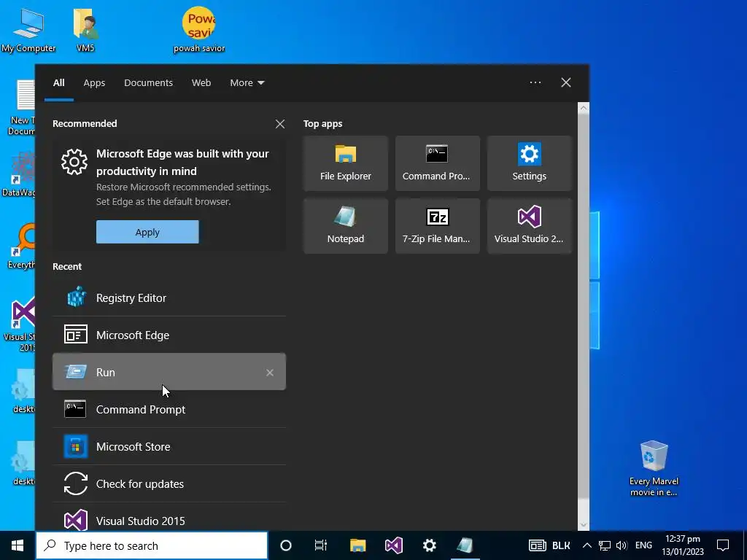
Task: Launch Command Prompt tile in Top apps
Action: (438, 163)
